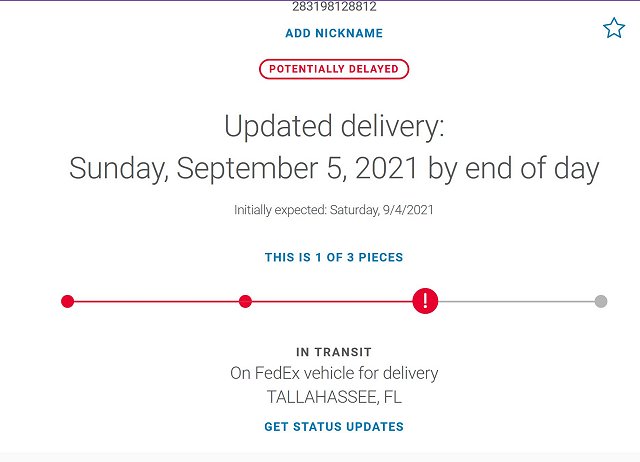The height and width of the screenshot is (462, 640).
Task: Click the star icon to save shipment
Action: (x=614, y=28)
